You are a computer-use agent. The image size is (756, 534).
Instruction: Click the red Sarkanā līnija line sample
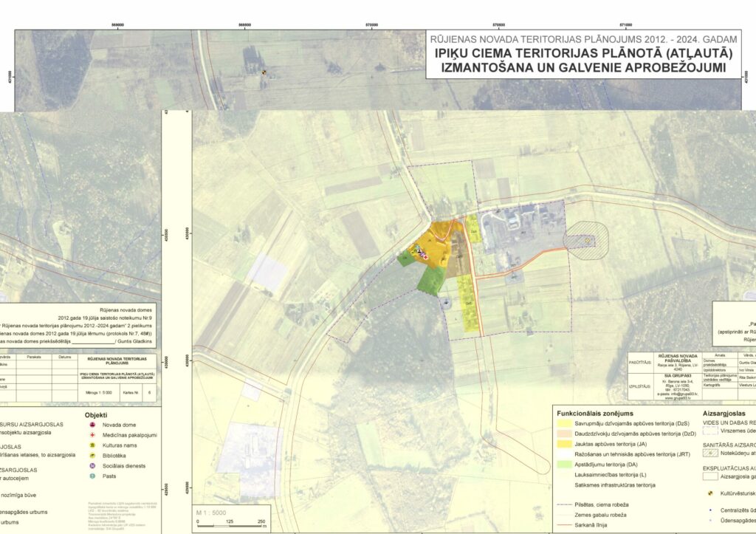pos(563,525)
